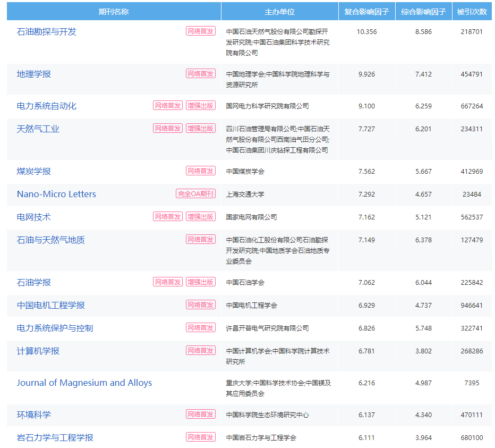Viewport: 495px width, 448px height.
Task: Select citation count 218701
Action: pos(472,31)
